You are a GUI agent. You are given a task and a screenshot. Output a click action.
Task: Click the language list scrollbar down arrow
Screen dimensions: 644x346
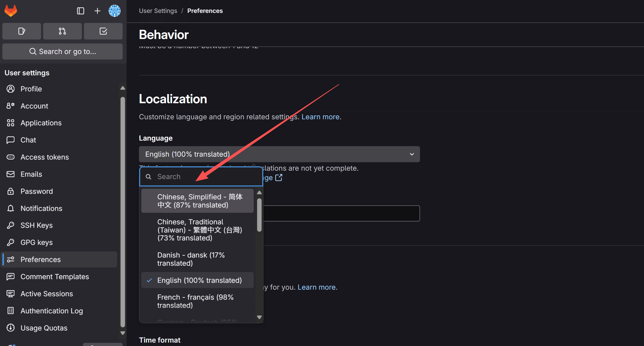259,317
